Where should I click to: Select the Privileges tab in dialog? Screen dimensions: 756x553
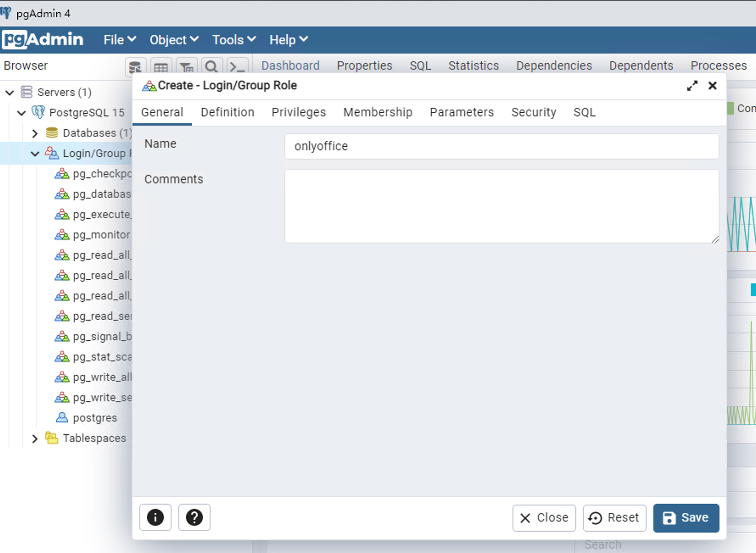click(299, 112)
